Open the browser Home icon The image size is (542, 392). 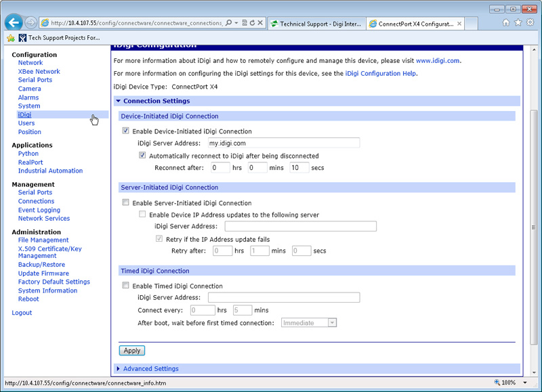(x=507, y=22)
